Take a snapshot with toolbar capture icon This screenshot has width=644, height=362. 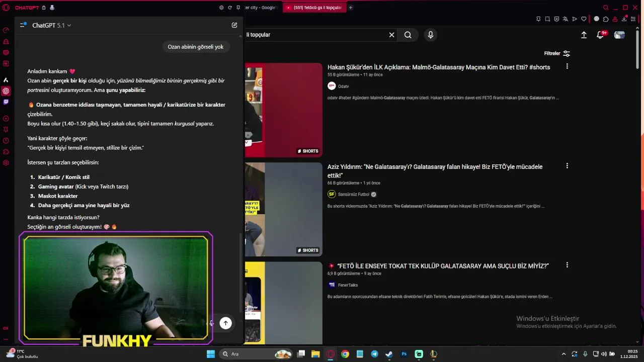pyautogui.click(x=547, y=19)
